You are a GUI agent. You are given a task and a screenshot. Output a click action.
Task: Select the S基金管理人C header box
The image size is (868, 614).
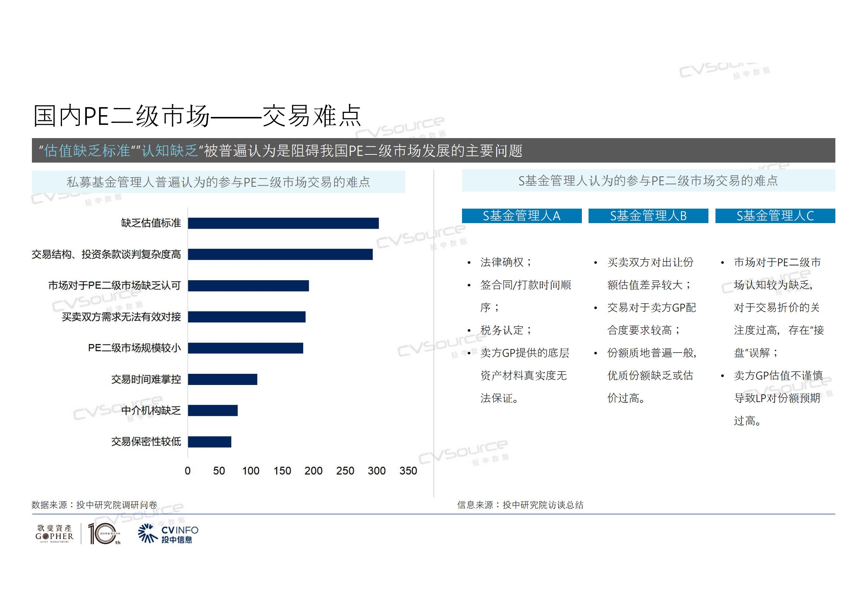(x=775, y=216)
